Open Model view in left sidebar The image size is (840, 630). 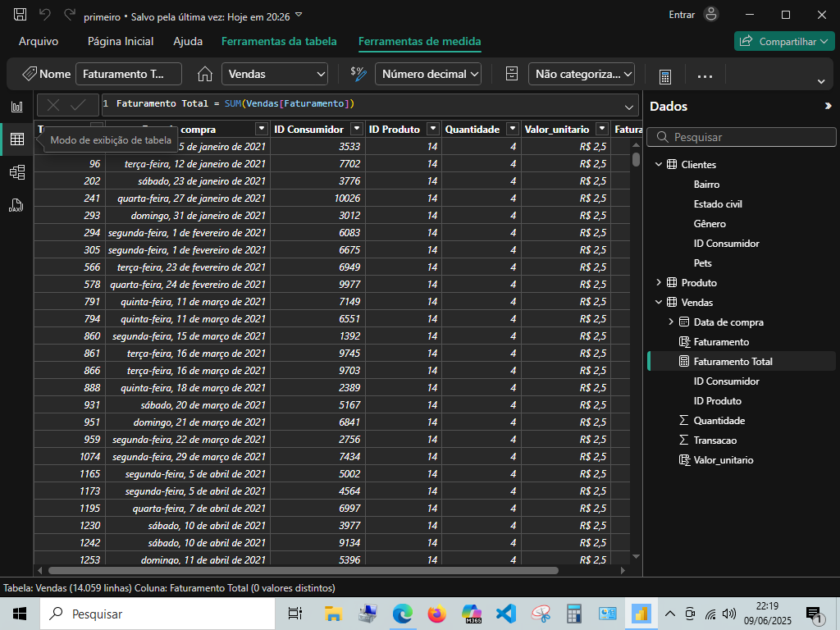(x=17, y=172)
